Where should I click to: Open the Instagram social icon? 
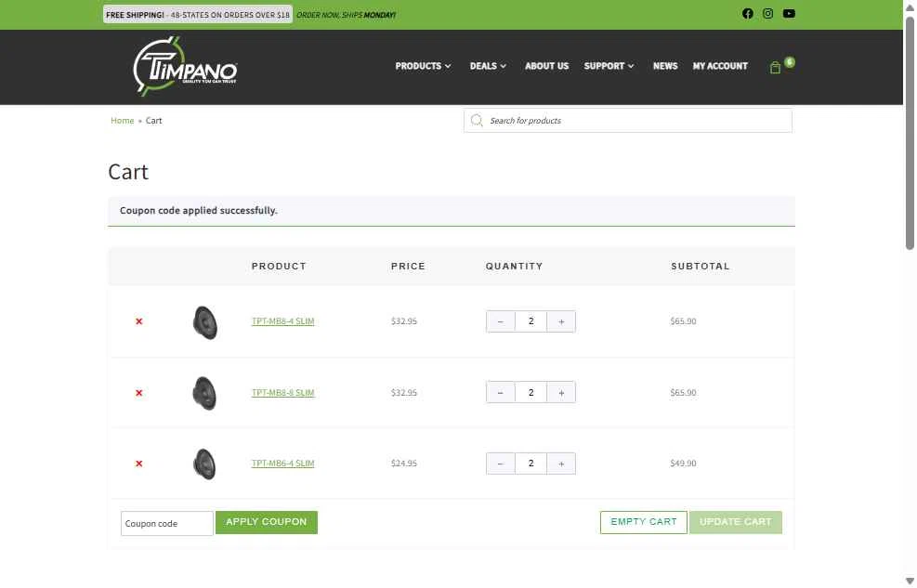[767, 13]
